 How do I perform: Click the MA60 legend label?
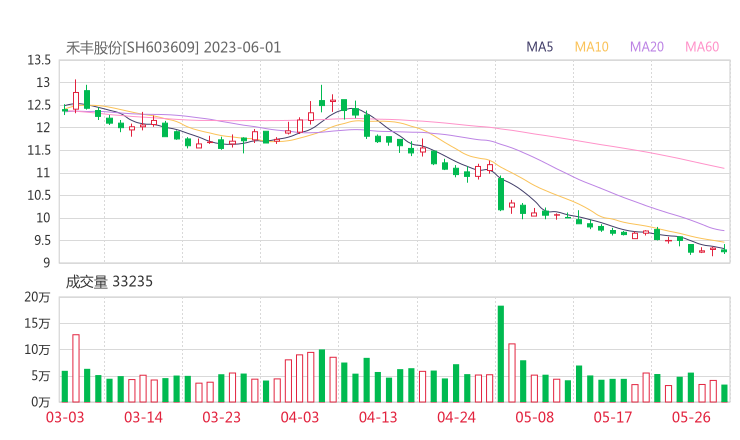coord(702,47)
